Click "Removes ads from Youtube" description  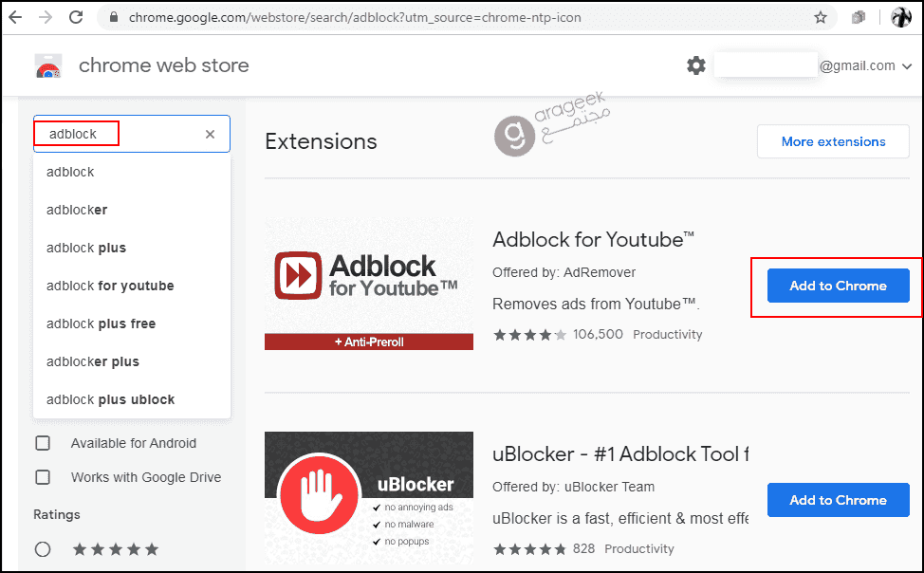596,305
